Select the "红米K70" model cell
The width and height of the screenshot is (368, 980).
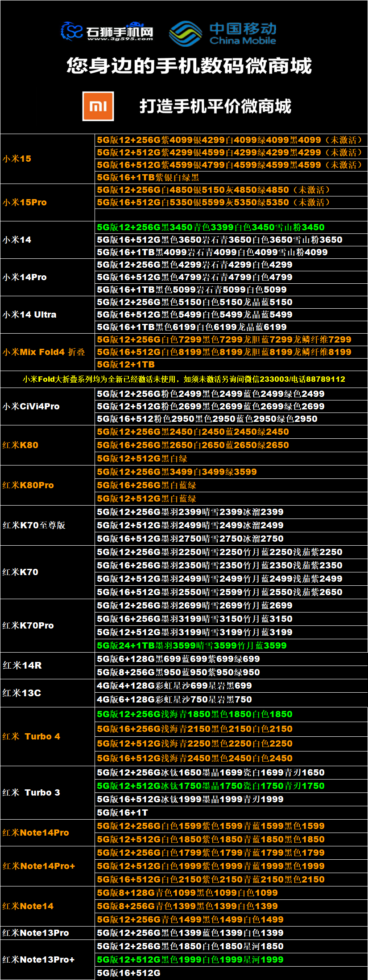coord(48,572)
